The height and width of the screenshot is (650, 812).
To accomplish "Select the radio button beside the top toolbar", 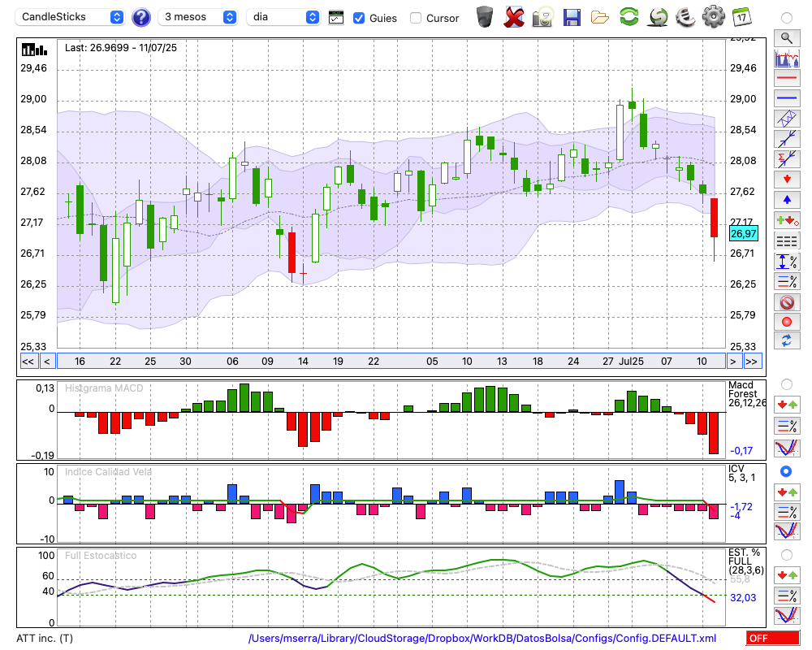I will tap(787, 18).
